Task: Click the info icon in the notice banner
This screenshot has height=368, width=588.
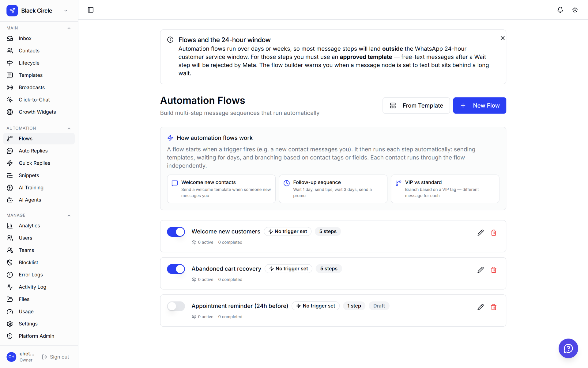Action: tap(170, 40)
